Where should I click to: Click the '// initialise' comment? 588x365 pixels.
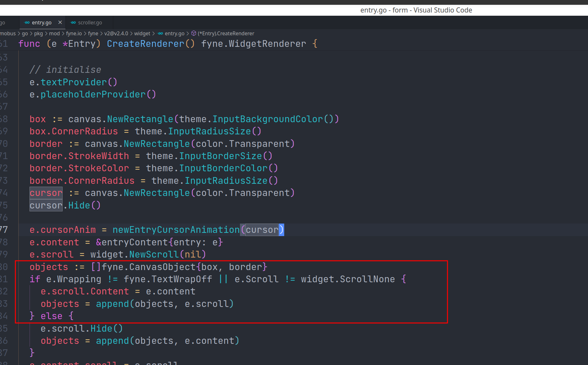point(65,70)
